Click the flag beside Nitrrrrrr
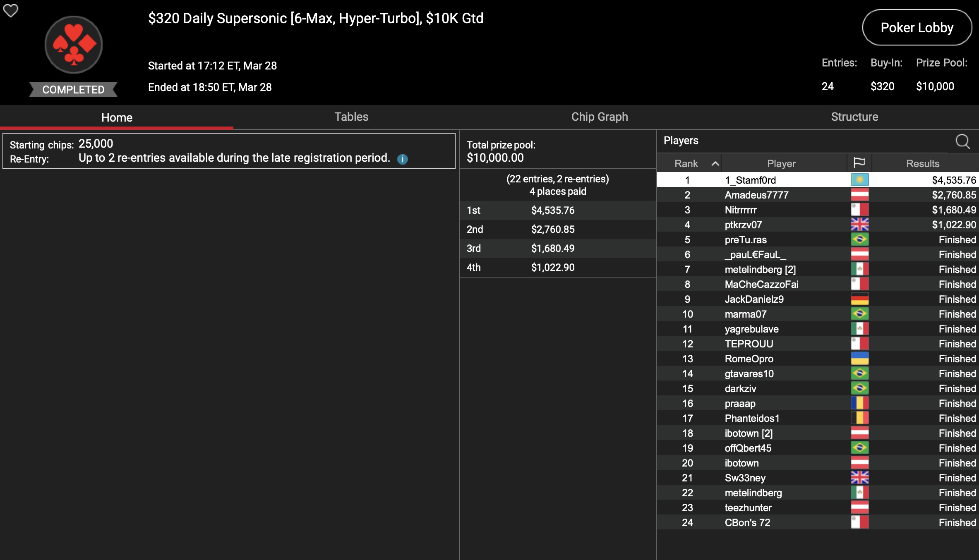Image resolution: width=979 pixels, height=560 pixels. pos(859,210)
